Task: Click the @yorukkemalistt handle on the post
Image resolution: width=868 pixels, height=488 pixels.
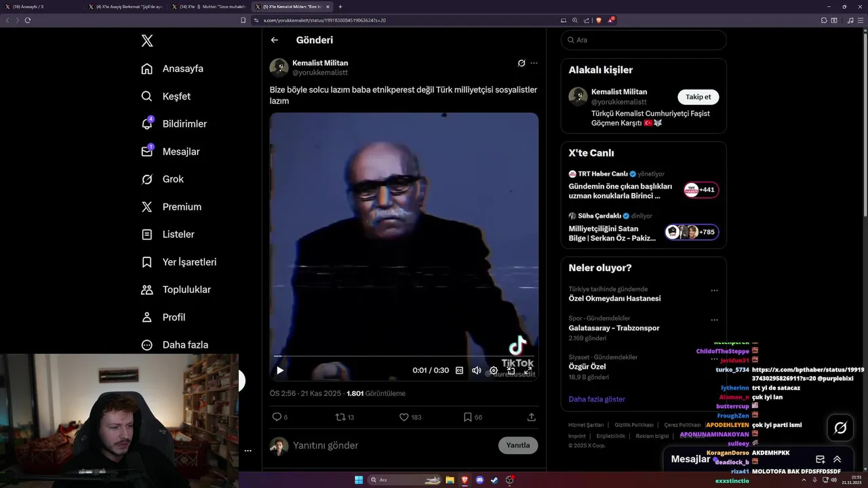Action: pyautogui.click(x=320, y=73)
